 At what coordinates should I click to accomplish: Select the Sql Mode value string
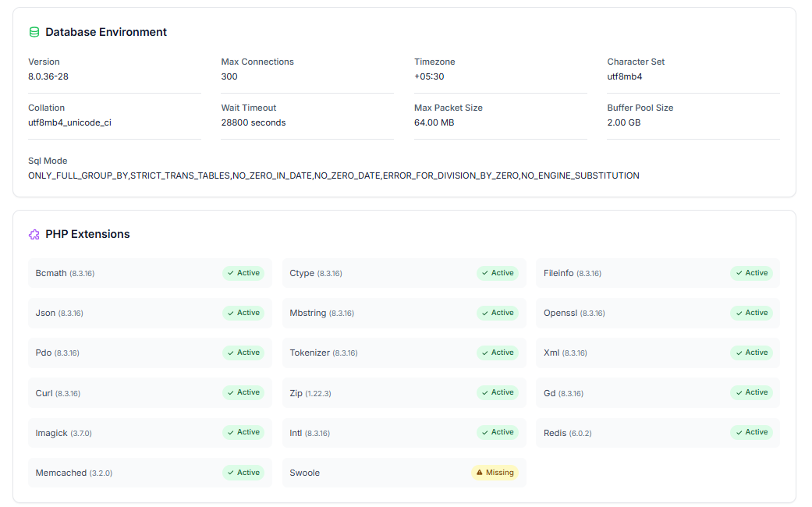[x=334, y=175]
